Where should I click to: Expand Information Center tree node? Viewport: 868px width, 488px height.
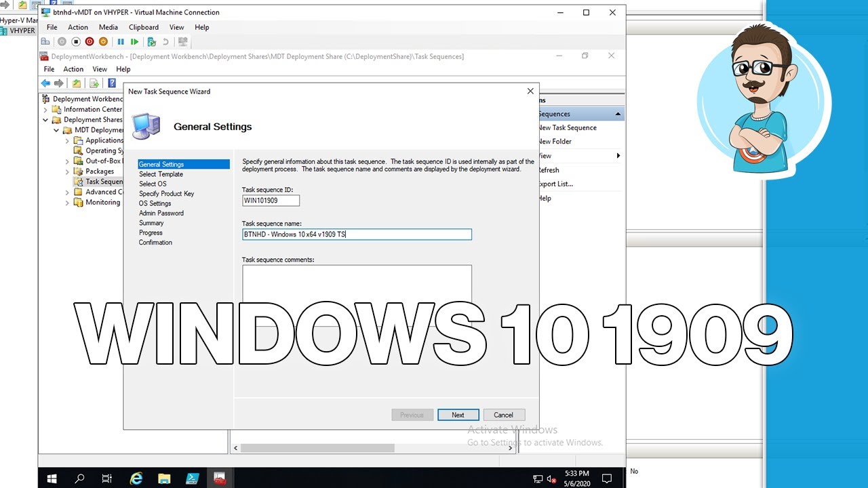[x=46, y=109]
